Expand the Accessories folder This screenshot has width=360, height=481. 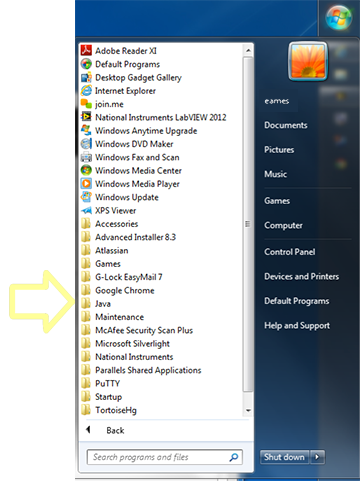[110, 224]
